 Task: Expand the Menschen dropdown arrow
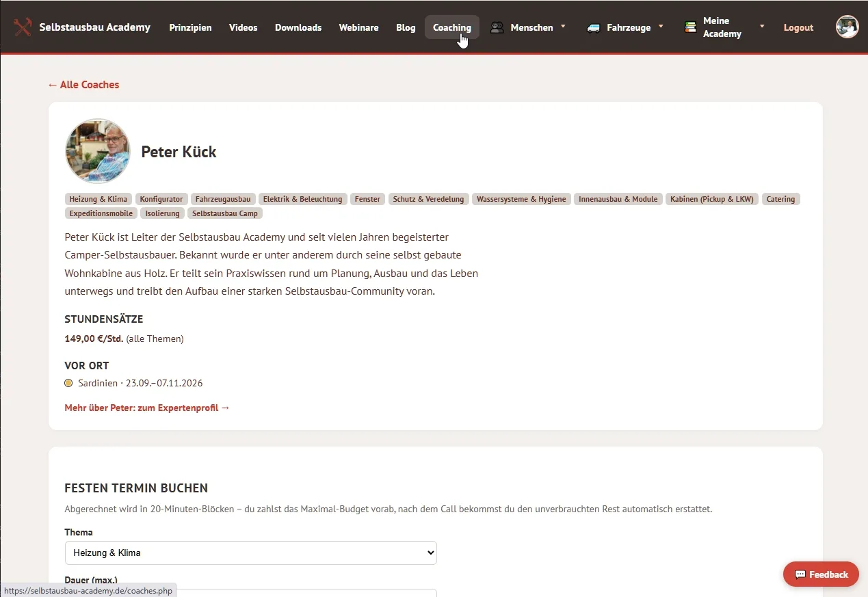tap(563, 26)
